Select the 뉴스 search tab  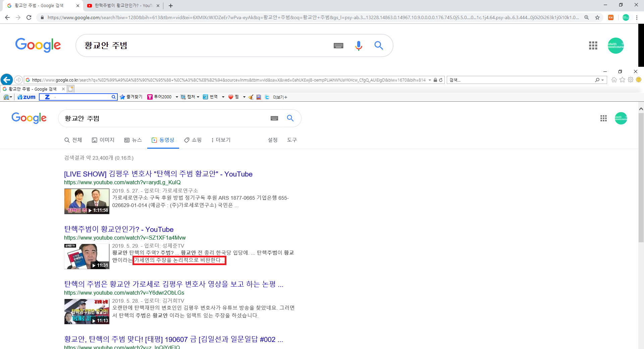133,140
